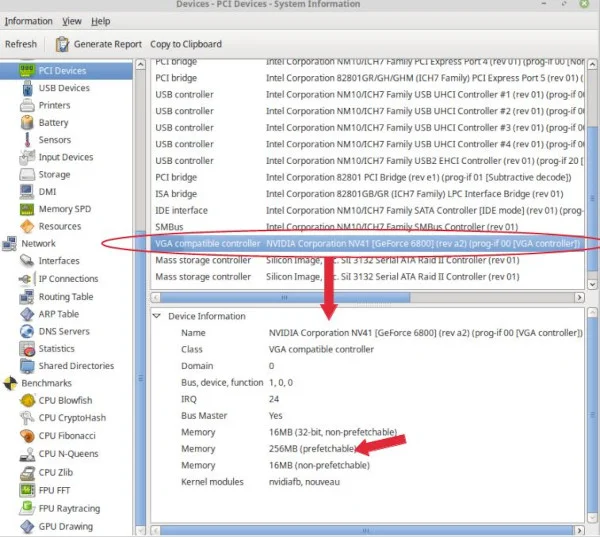Select the Battery icon entry

coord(27,123)
